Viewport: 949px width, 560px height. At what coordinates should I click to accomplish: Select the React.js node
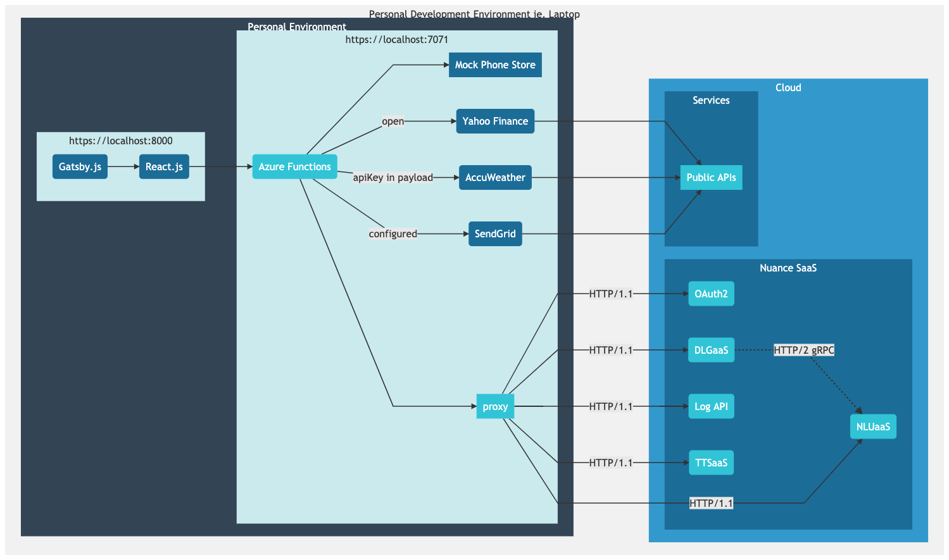click(164, 167)
